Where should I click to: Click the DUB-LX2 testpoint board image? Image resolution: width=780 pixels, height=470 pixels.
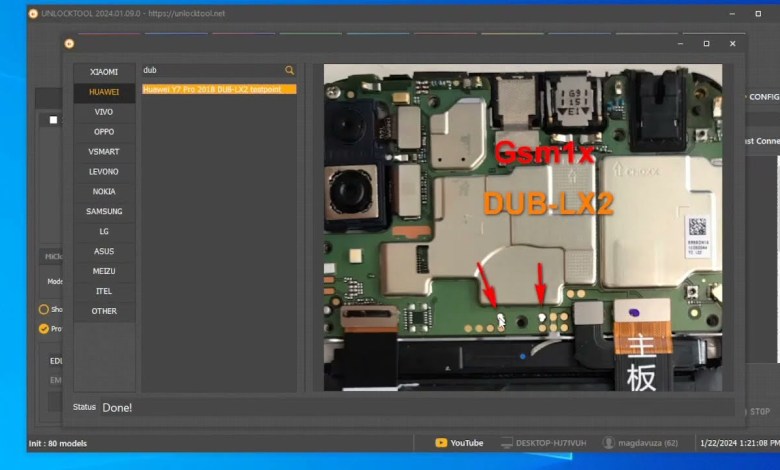pyautogui.click(x=523, y=227)
